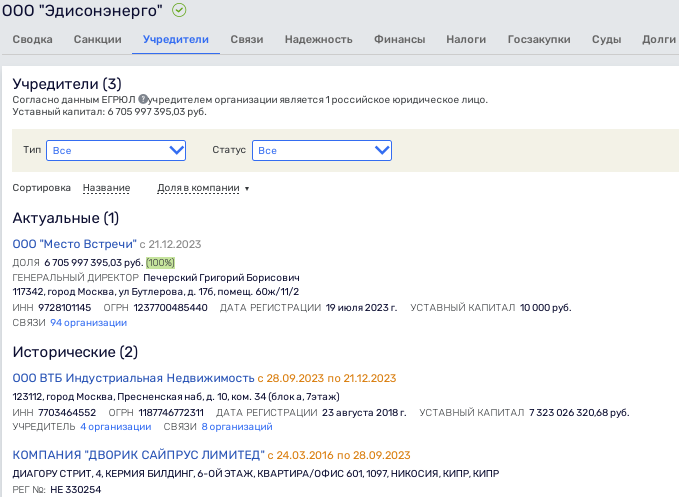The height and width of the screenshot is (497, 679).
Task: Click the Cyprus address ДИАГОРУ СТРИТ, 4
Action: point(57,473)
